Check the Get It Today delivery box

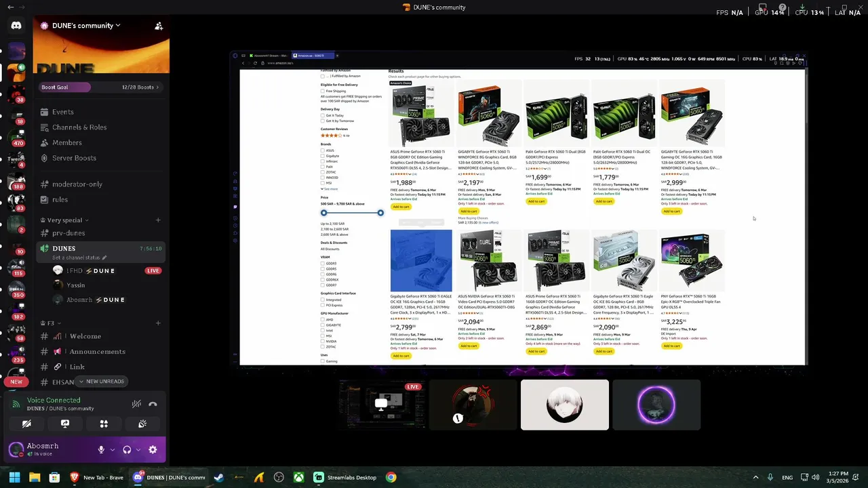coord(323,115)
